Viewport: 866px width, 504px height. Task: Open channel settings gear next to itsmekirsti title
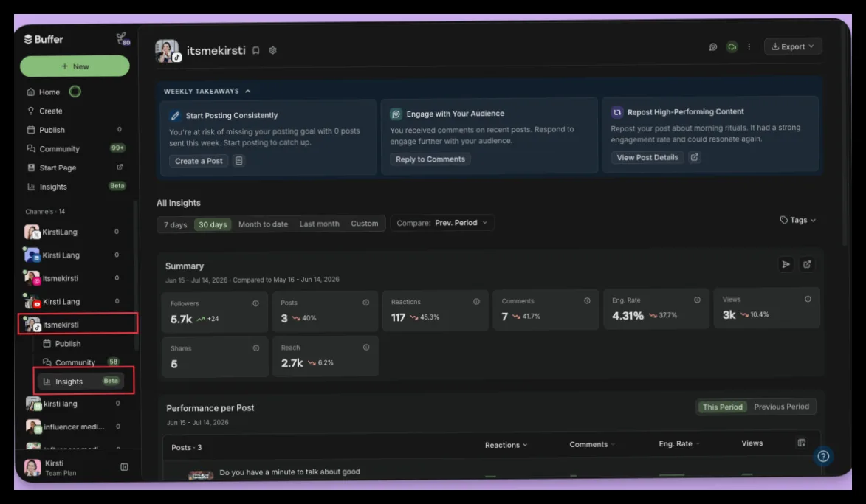[x=272, y=50]
